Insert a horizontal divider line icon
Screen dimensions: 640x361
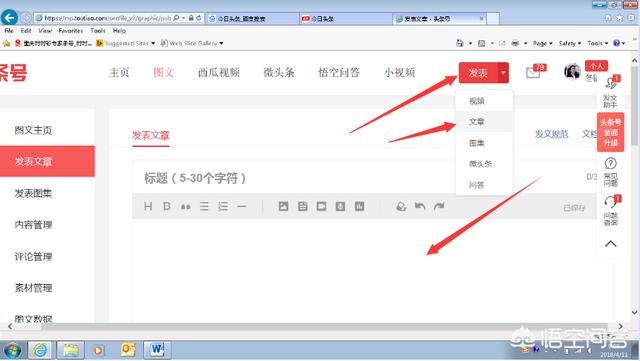(x=242, y=207)
